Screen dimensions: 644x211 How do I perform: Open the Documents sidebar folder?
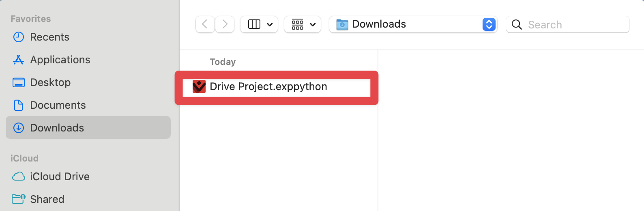click(x=58, y=105)
